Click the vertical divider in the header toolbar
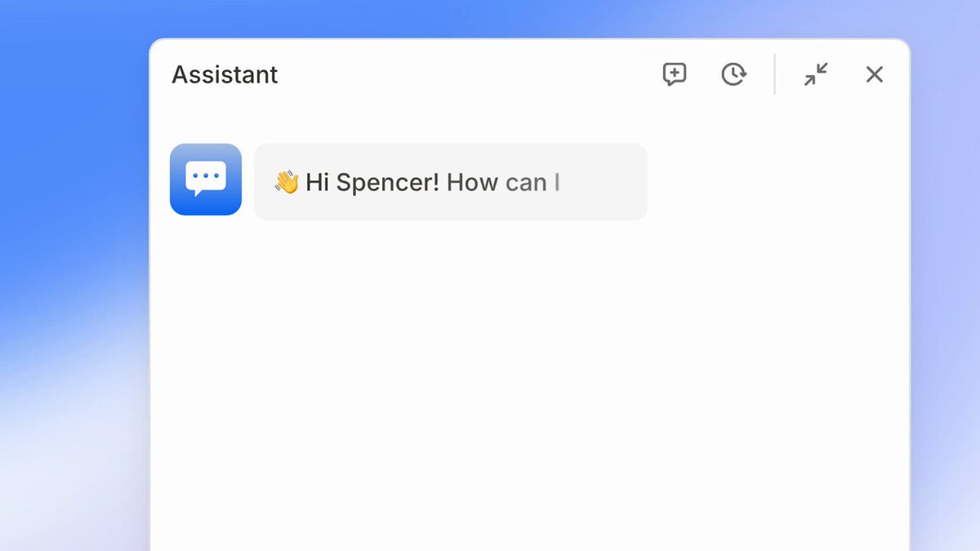980x551 pixels. tap(775, 74)
